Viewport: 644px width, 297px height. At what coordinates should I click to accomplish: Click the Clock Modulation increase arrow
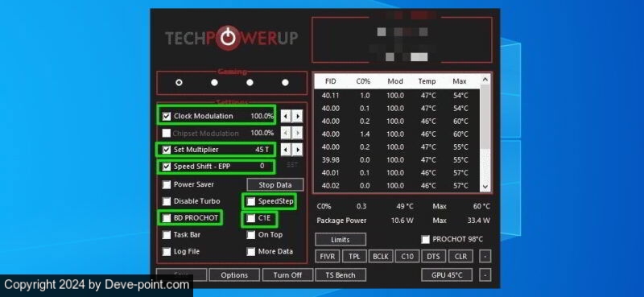(298, 116)
